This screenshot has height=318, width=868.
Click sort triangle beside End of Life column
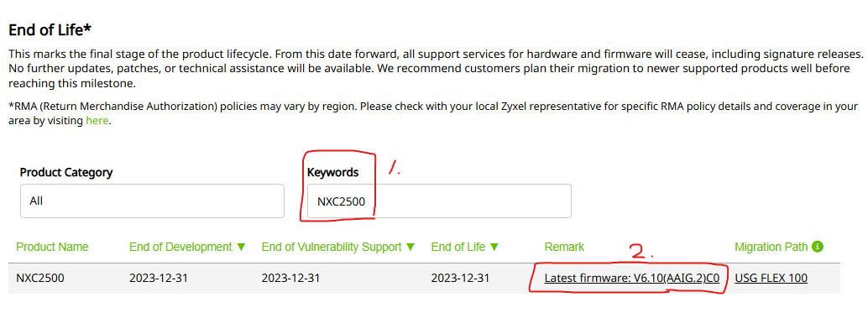click(494, 248)
